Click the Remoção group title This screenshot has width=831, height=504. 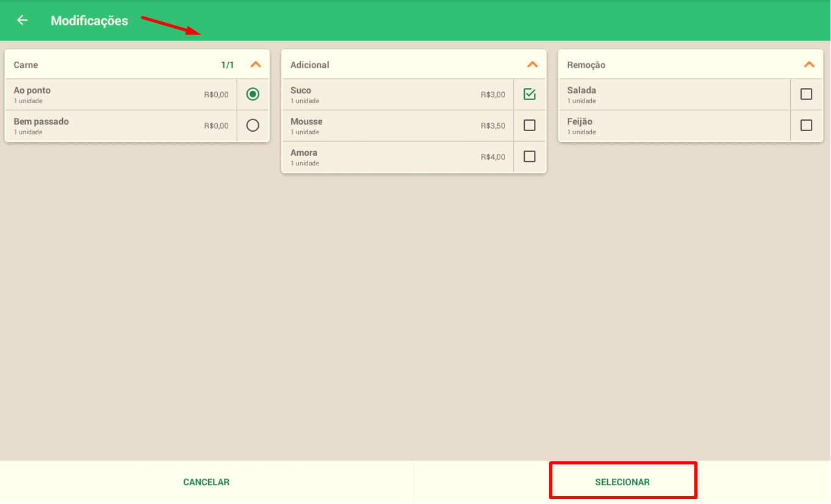pos(586,65)
